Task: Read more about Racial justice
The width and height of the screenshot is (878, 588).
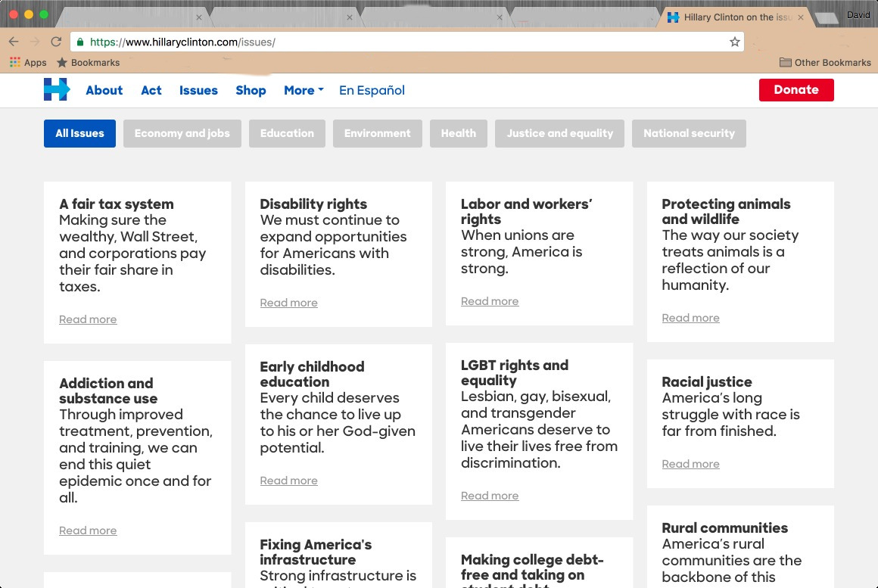Action: pyautogui.click(x=690, y=464)
